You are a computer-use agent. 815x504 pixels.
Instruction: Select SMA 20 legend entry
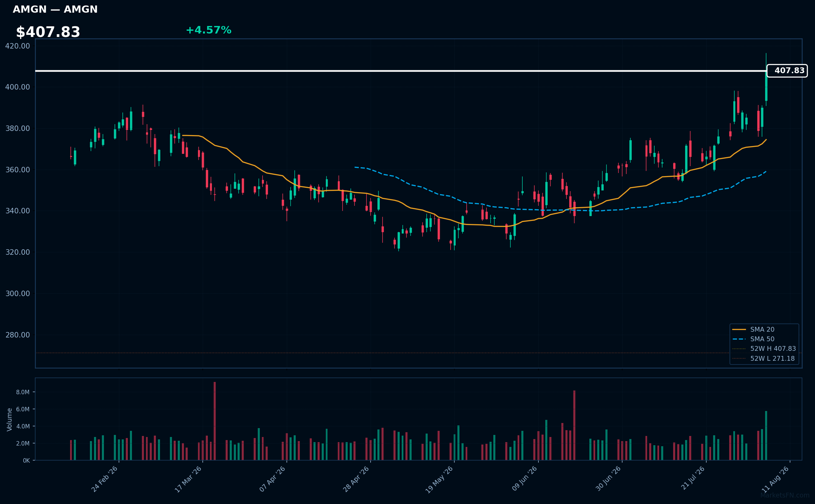(753, 329)
